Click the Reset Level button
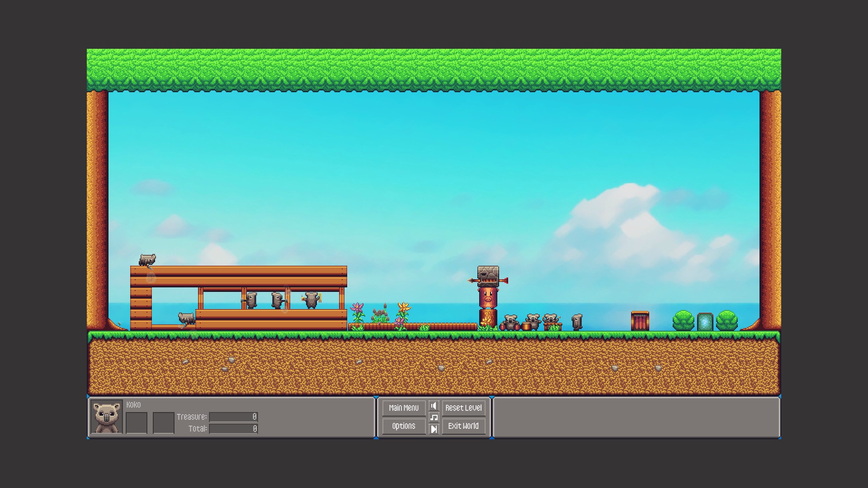 point(463,408)
